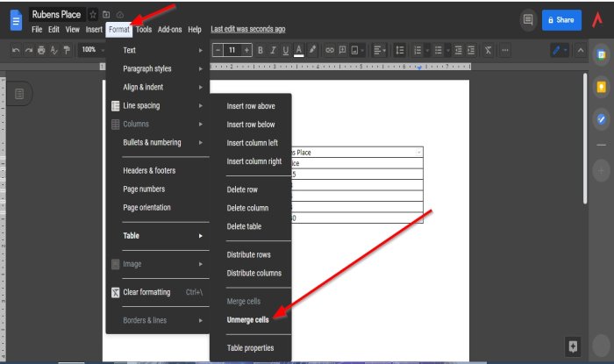Click the insert link icon

click(x=330, y=50)
